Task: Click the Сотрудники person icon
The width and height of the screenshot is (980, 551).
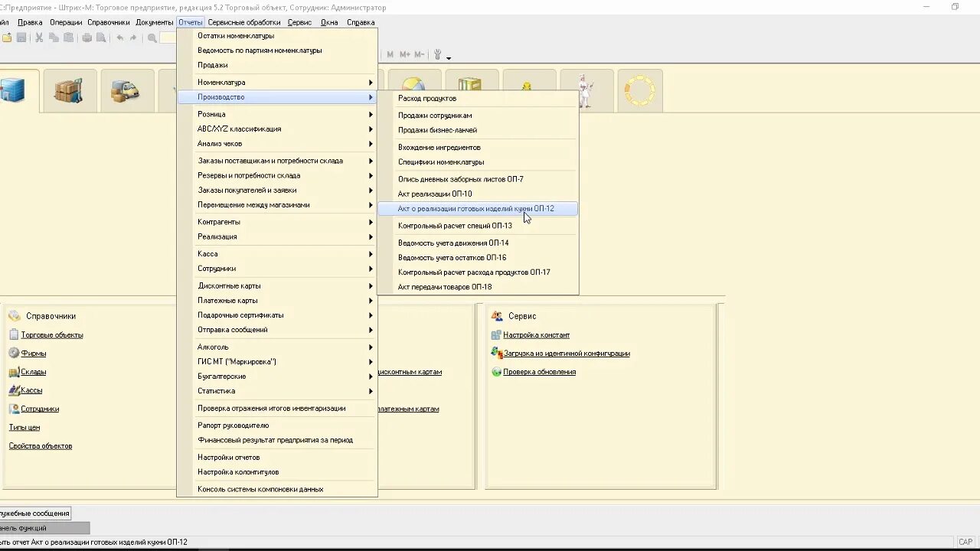Action: [14, 409]
